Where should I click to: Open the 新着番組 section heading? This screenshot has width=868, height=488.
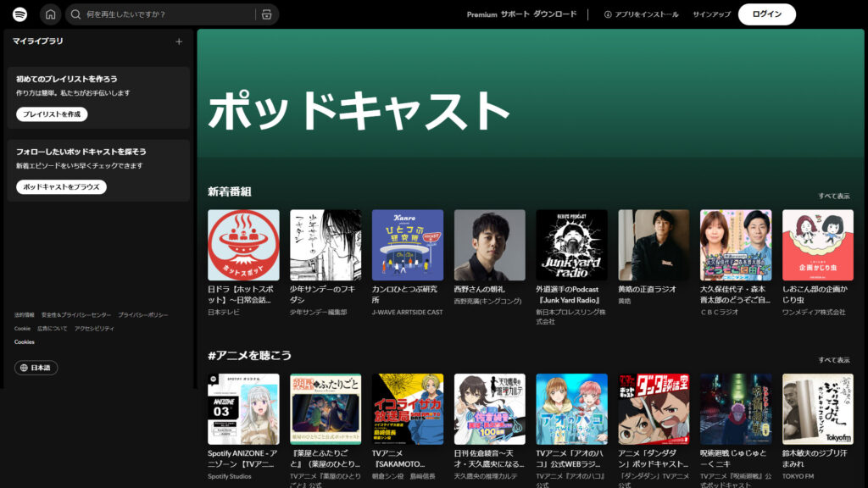tap(230, 192)
